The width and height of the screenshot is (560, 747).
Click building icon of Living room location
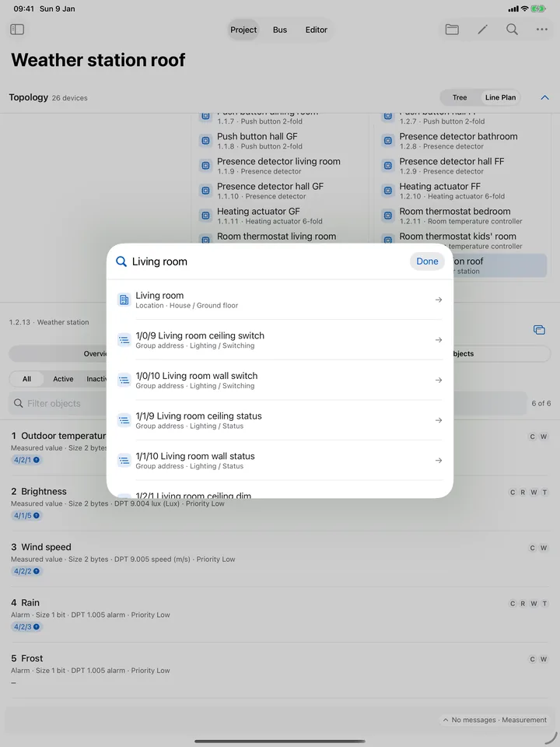pyautogui.click(x=124, y=300)
